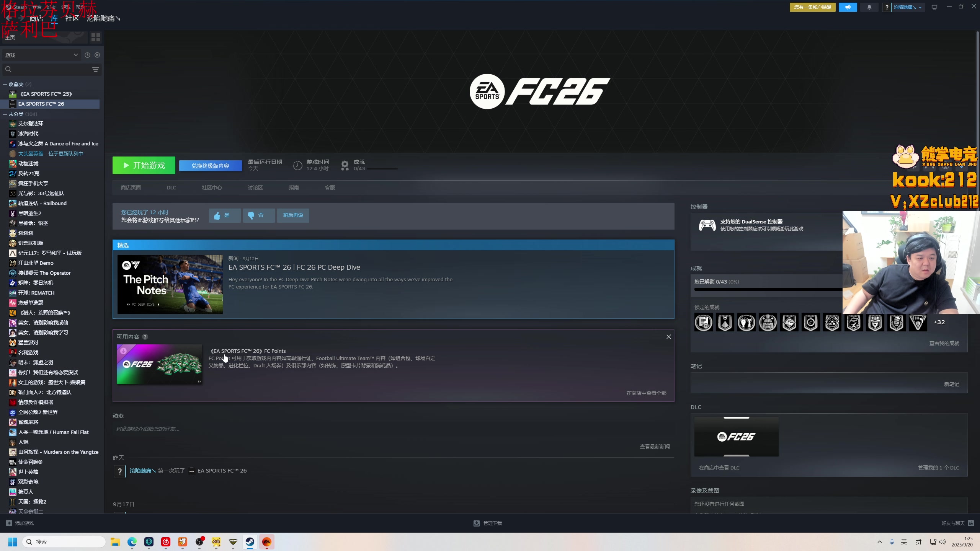980x551 pixels.
Task: Open 查看最新新闻 link
Action: click(x=655, y=447)
